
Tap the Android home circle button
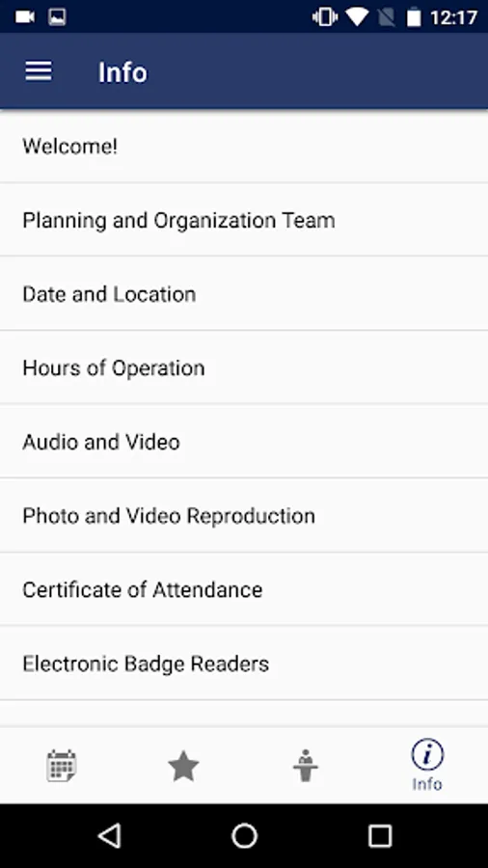(244, 835)
